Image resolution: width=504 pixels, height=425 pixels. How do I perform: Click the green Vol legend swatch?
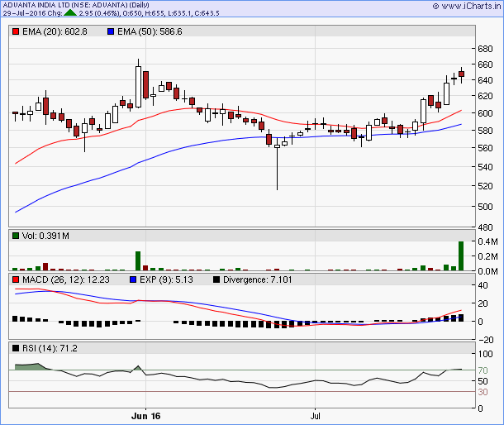click(16, 236)
